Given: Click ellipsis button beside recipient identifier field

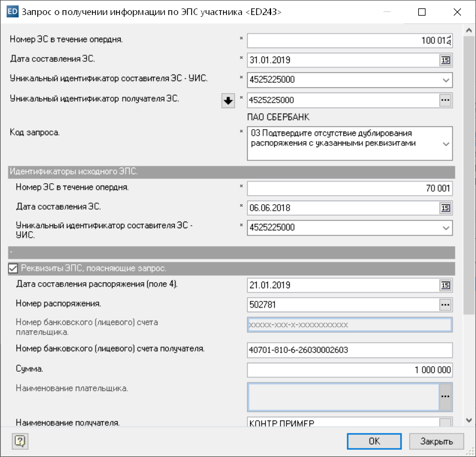Looking at the screenshot, I should click(445, 100).
